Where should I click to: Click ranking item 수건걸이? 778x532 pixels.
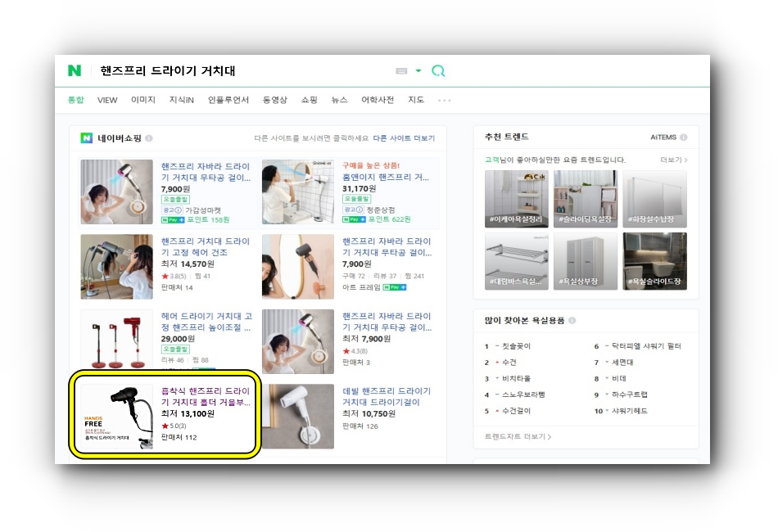(x=516, y=411)
